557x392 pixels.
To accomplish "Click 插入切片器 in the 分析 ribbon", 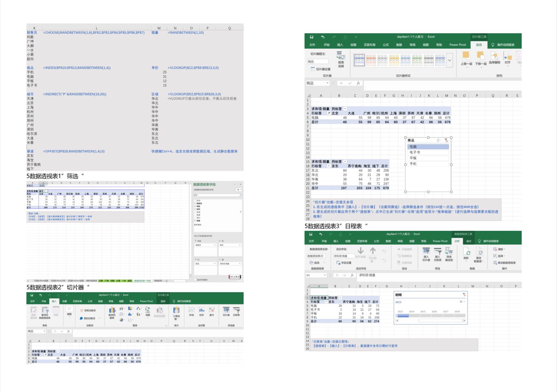I will pyautogui.click(x=426, y=254).
